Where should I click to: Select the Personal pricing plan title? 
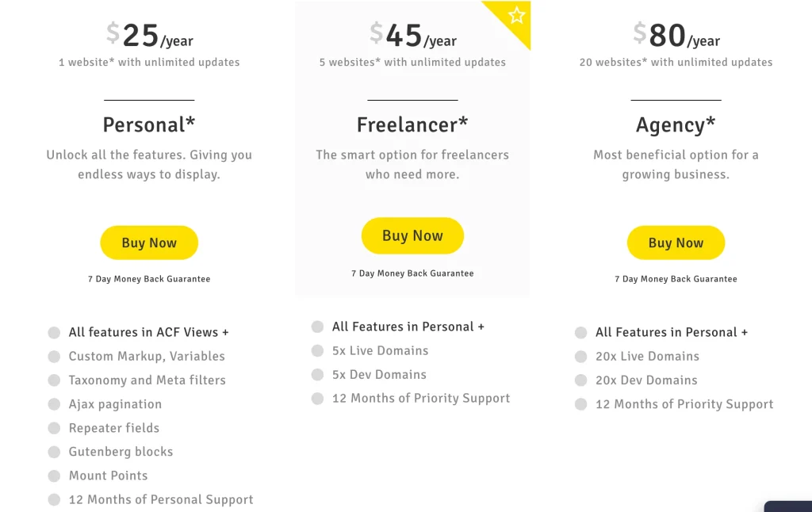coord(149,124)
